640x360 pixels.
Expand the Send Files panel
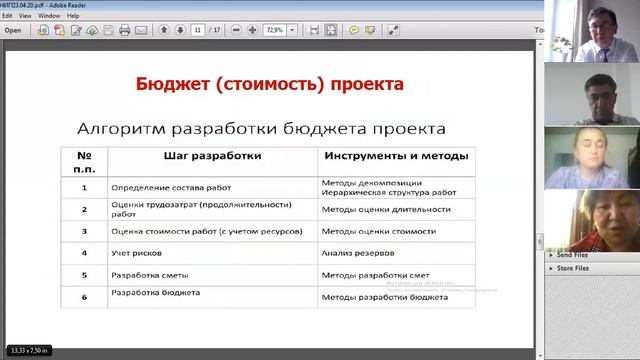coord(572,255)
